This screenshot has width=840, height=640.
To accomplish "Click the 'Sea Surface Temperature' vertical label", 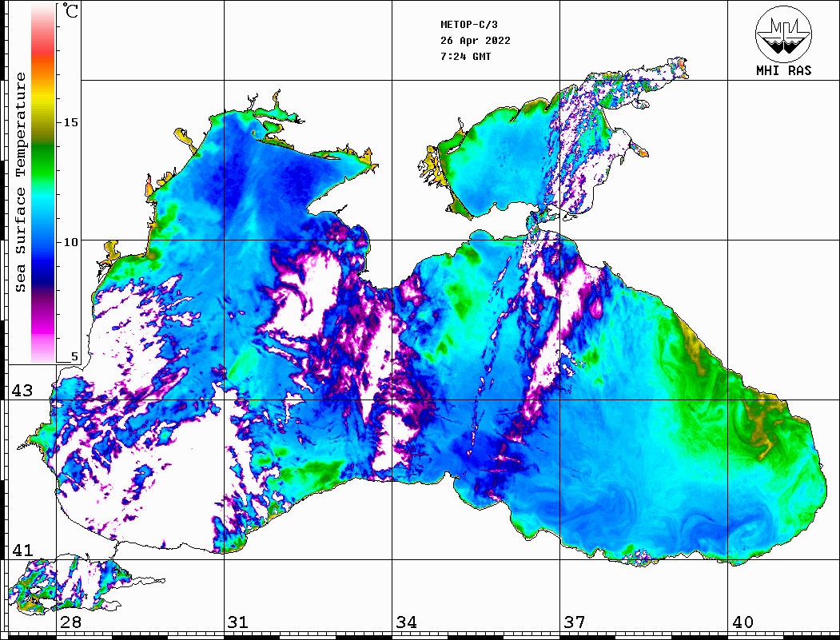I will tap(20, 183).
